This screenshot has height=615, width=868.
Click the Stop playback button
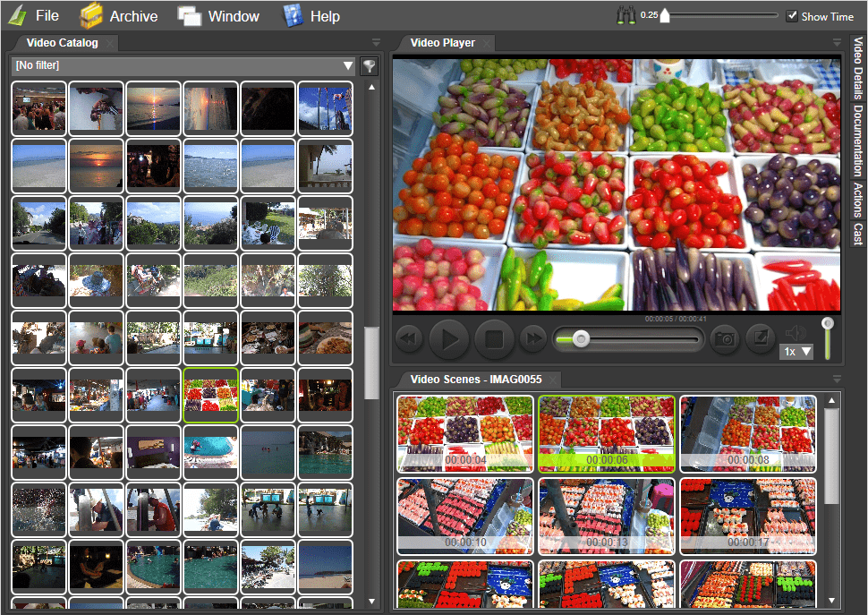pyautogui.click(x=491, y=338)
